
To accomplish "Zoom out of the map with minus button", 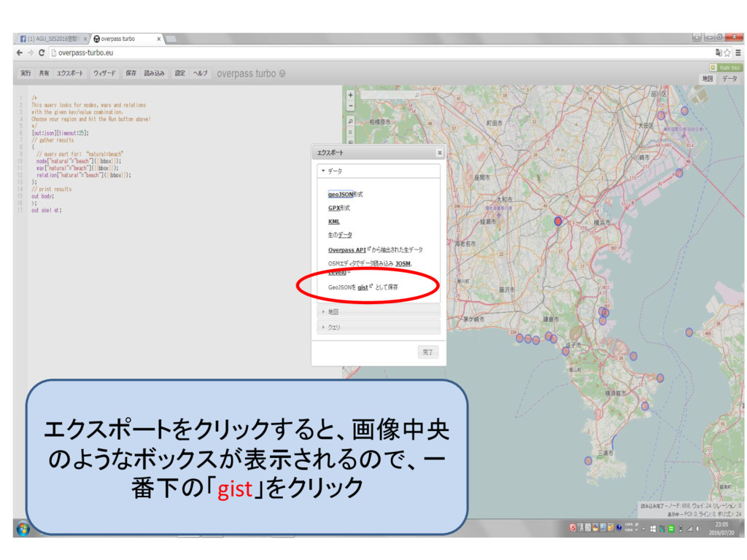I will (350, 106).
